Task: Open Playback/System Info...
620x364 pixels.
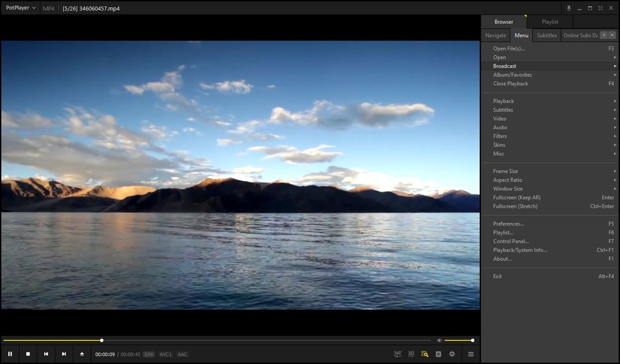Action: 550,250
